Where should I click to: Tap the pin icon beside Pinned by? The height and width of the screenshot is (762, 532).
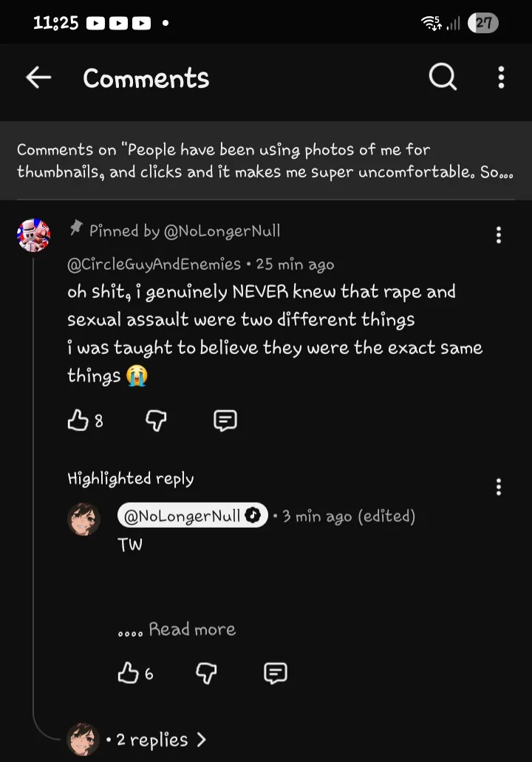(75, 228)
